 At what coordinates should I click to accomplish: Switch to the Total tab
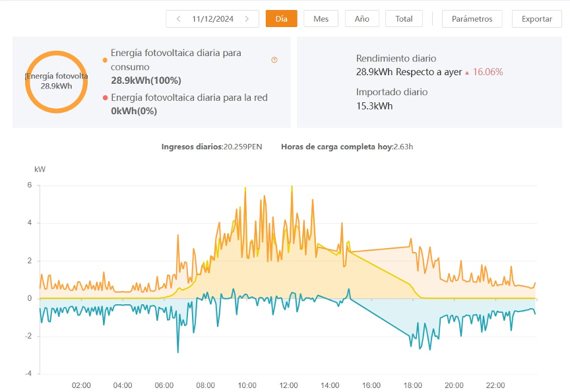pos(404,19)
